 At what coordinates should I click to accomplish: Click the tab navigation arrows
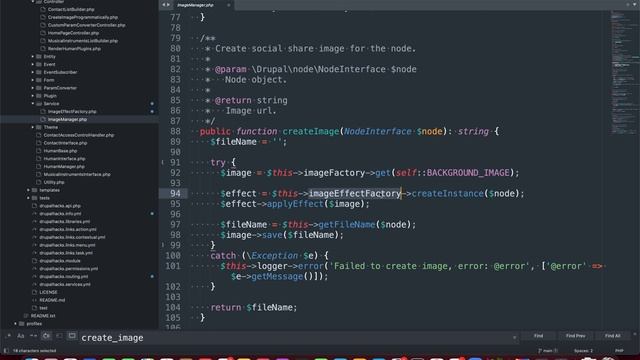pyautogui.click(x=166, y=5)
